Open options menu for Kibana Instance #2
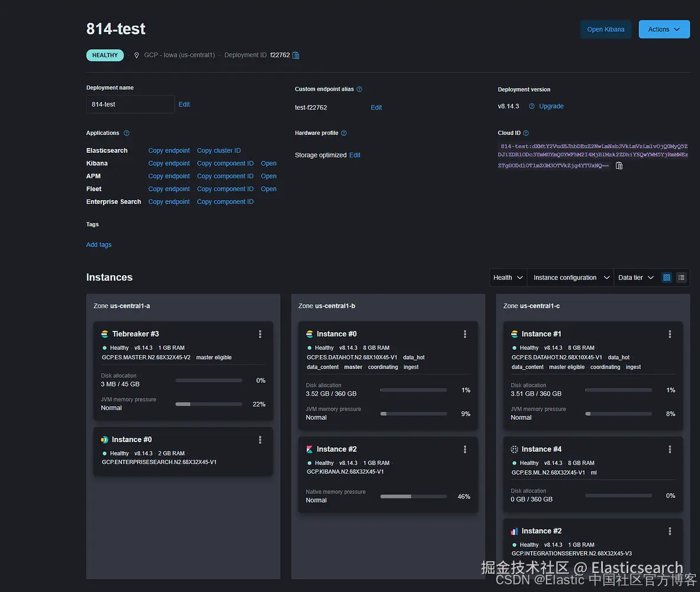The height and width of the screenshot is (592, 700). pyautogui.click(x=465, y=449)
